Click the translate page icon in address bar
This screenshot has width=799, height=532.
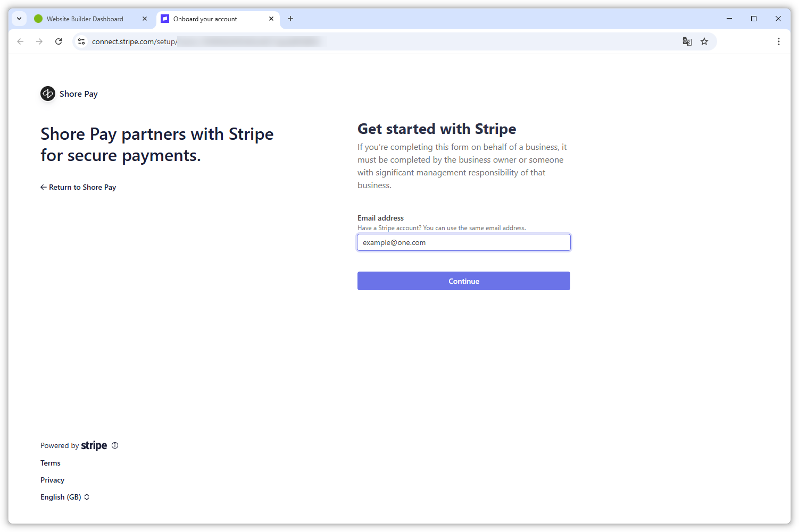(687, 41)
